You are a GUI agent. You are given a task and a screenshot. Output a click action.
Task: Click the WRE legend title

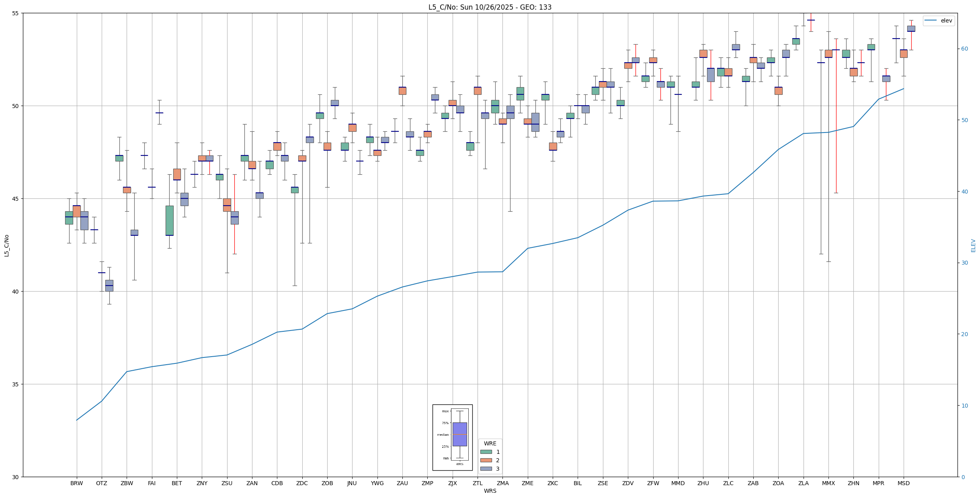[x=490, y=443]
